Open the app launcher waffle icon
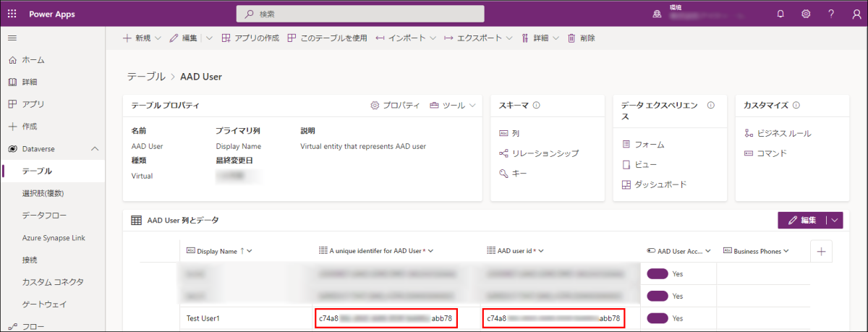This screenshot has width=868, height=332. [12, 14]
